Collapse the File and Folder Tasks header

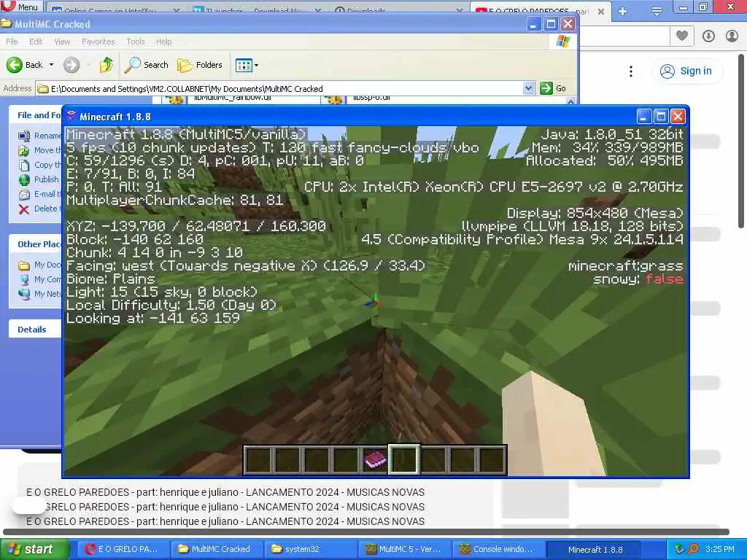pyautogui.click(x=35, y=114)
